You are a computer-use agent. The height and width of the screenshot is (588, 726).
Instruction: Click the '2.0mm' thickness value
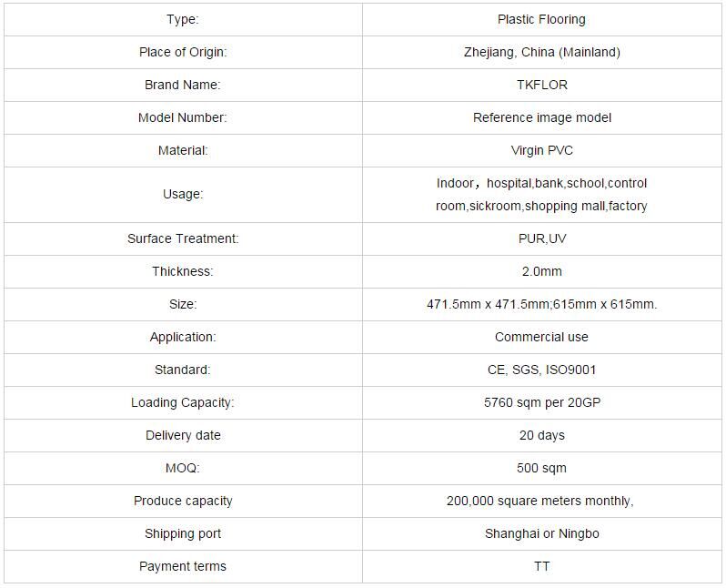(x=541, y=271)
